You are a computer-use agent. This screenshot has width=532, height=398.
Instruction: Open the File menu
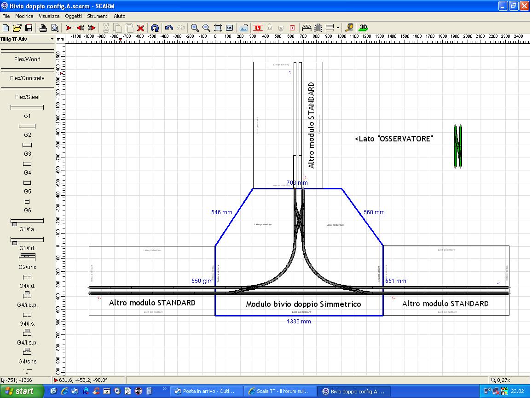point(6,16)
